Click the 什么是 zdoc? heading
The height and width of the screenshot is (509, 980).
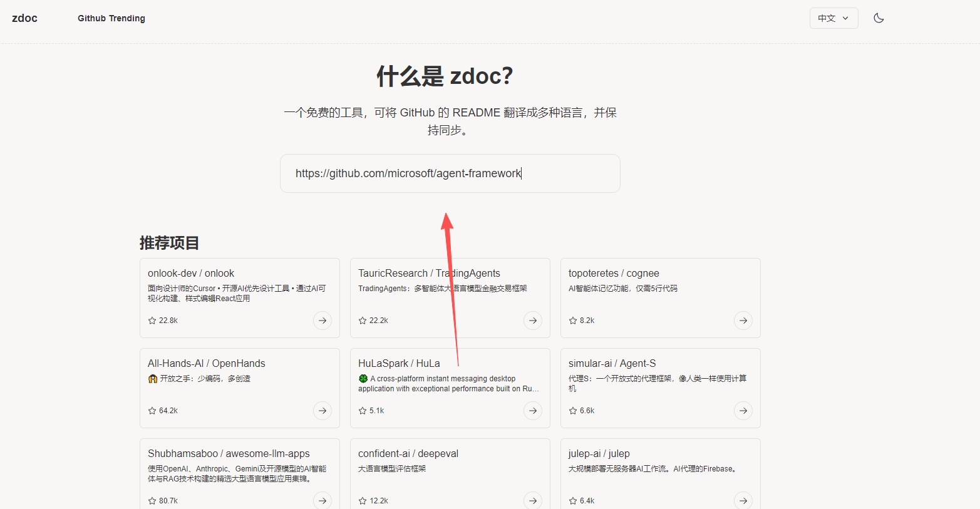click(x=445, y=76)
